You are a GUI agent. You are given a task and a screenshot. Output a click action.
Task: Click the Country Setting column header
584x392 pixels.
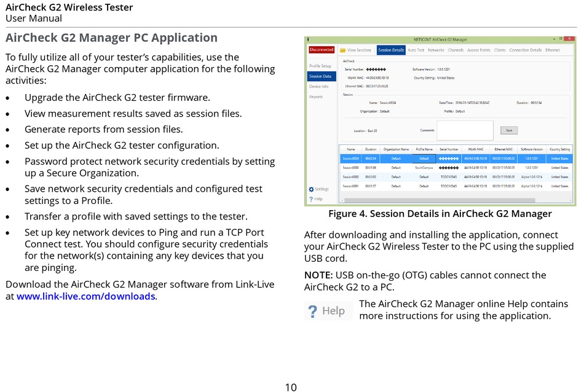point(559,149)
